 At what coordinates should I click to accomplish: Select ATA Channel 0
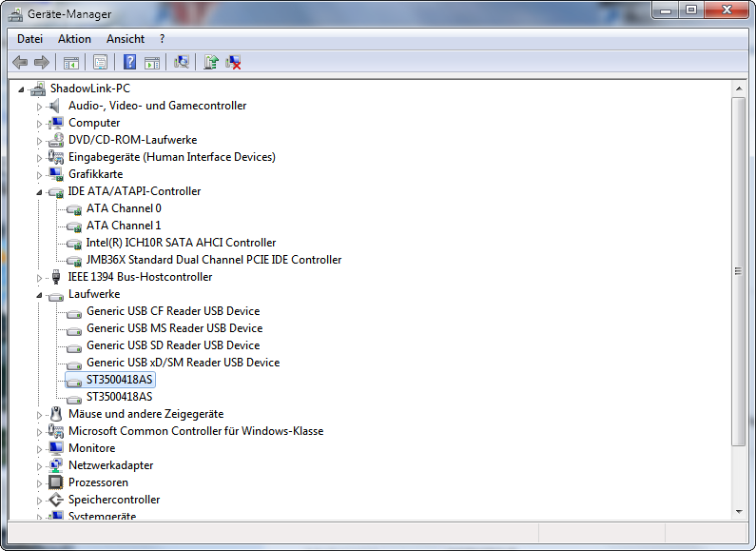coord(124,208)
